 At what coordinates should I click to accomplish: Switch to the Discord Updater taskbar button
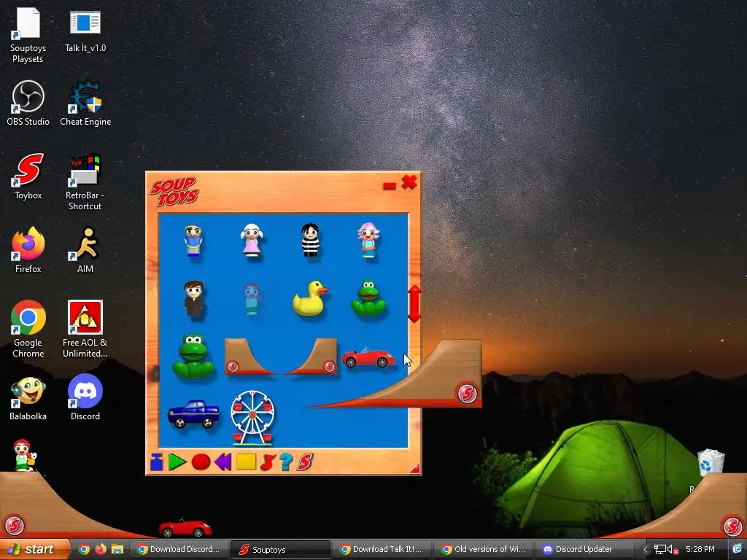pyautogui.click(x=584, y=550)
